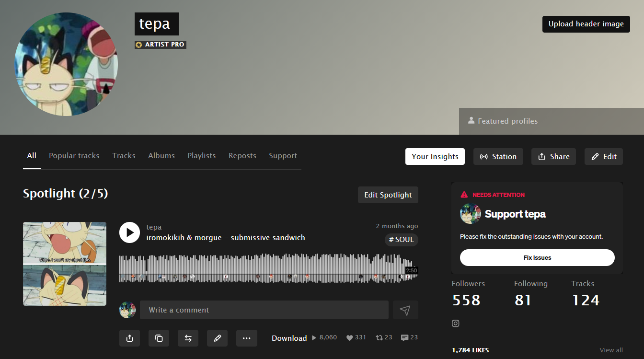Click the Artist Pro badge
This screenshot has height=359, width=644.
click(161, 45)
